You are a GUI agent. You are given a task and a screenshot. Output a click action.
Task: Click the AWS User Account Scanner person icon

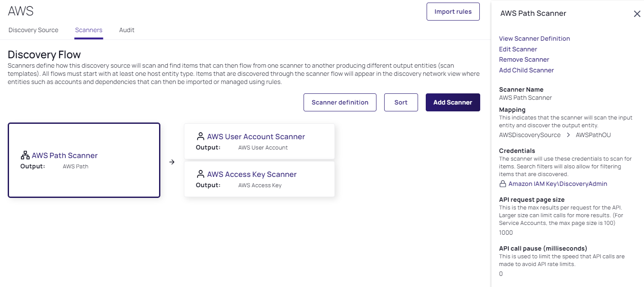coord(200,137)
